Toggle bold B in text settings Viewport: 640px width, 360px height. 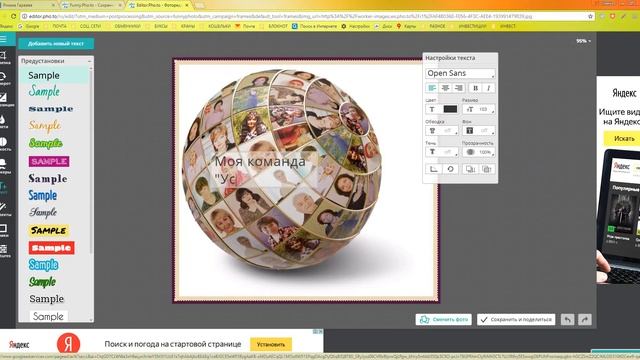[475, 88]
